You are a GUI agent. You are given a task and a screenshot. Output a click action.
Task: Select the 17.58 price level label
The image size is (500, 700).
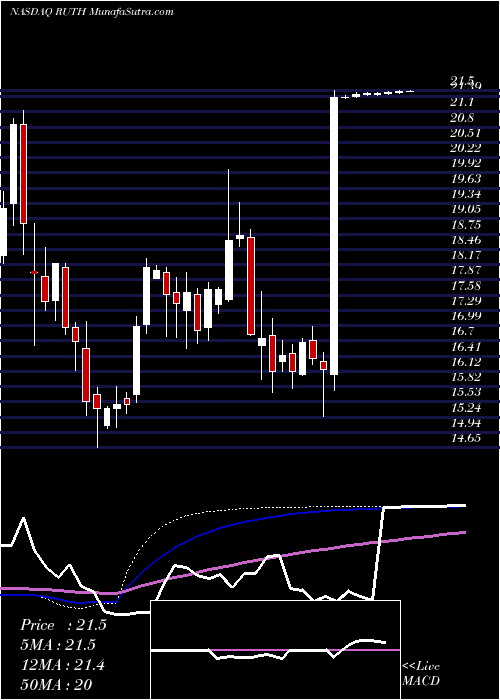(x=466, y=286)
